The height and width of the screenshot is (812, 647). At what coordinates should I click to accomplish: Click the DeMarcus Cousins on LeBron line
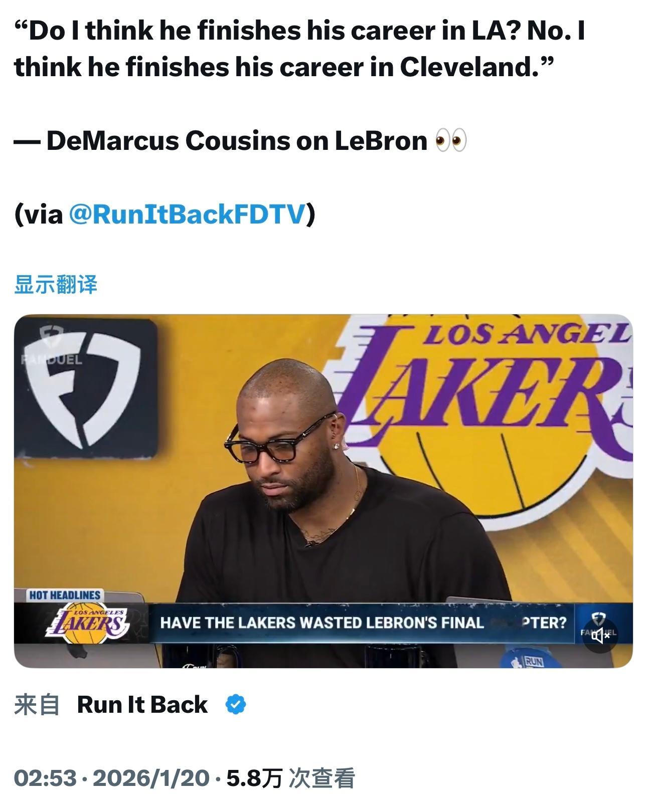point(237,141)
